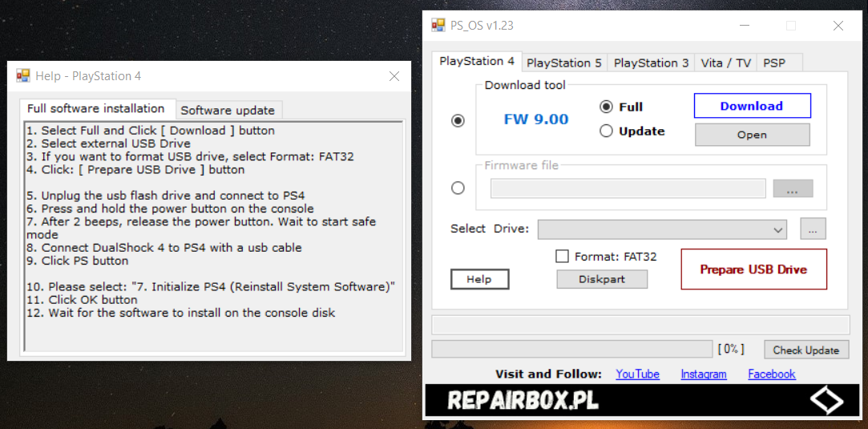
Task: Switch to the Vita / TV tab
Action: pos(725,63)
